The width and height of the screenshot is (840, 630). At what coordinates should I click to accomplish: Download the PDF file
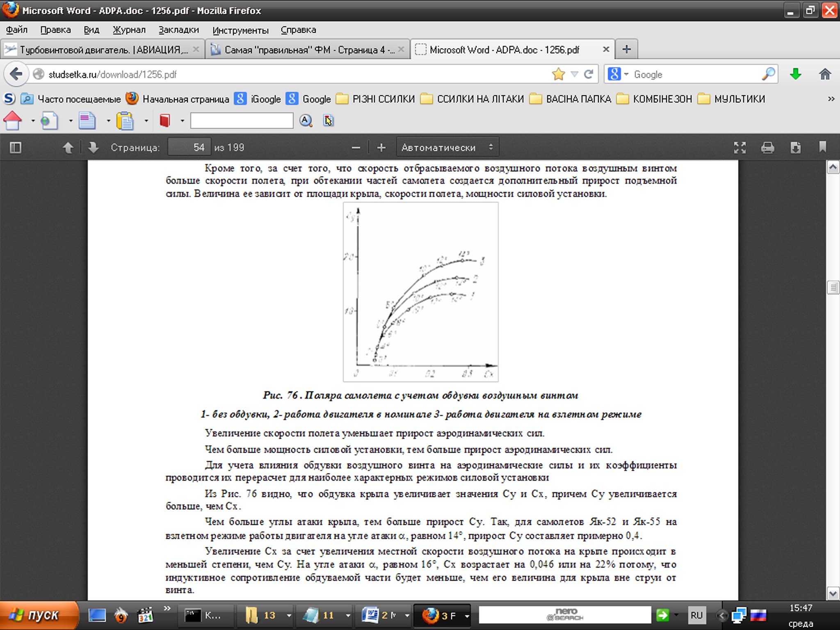point(795,147)
